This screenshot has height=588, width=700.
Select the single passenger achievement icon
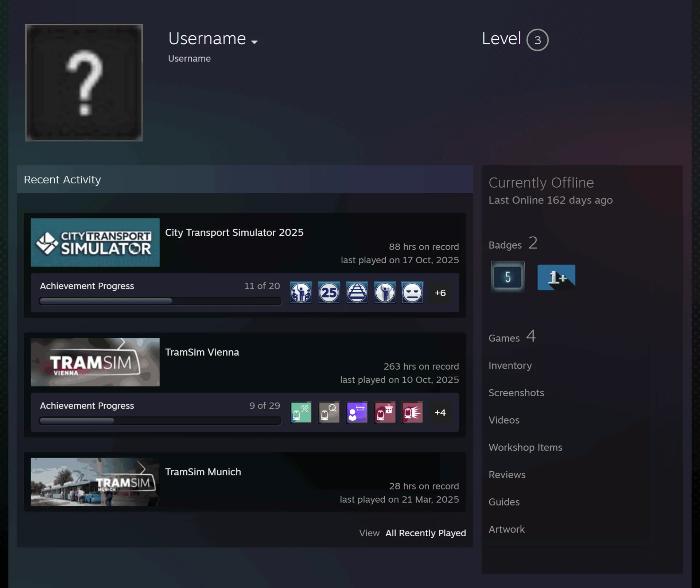[385, 292]
